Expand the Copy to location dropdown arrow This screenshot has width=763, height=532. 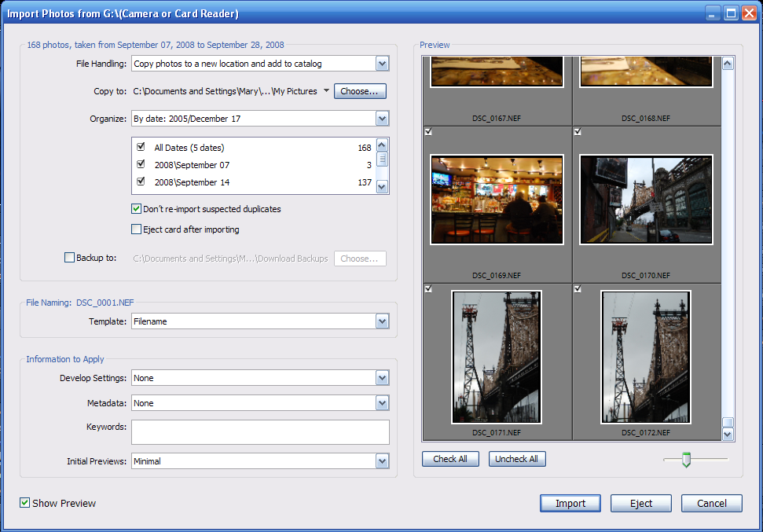pos(325,90)
